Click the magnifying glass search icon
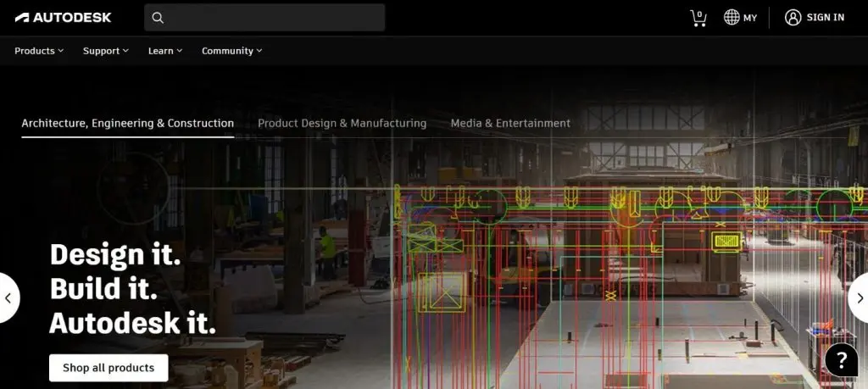This screenshot has height=389, width=868. pos(158,18)
